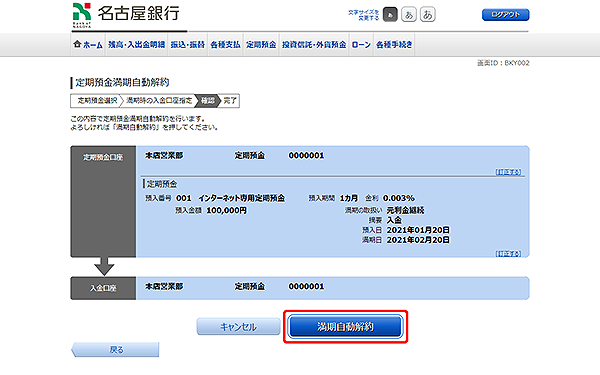Viewport: 600px width, 375px height.
Task: Click 定期預金選択 step in progress bar
Action: [97, 101]
